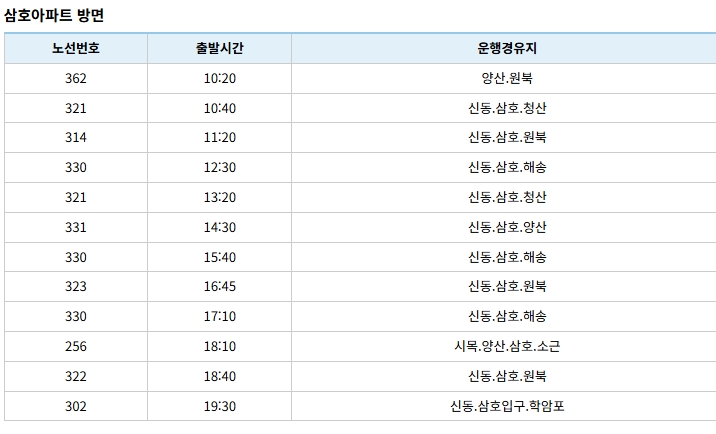
Task: Select the 15:40 departure time
Action: (220, 257)
